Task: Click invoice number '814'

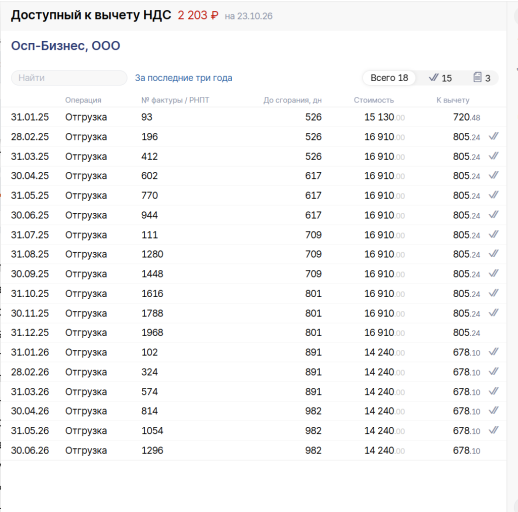Action: [x=149, y=411]
